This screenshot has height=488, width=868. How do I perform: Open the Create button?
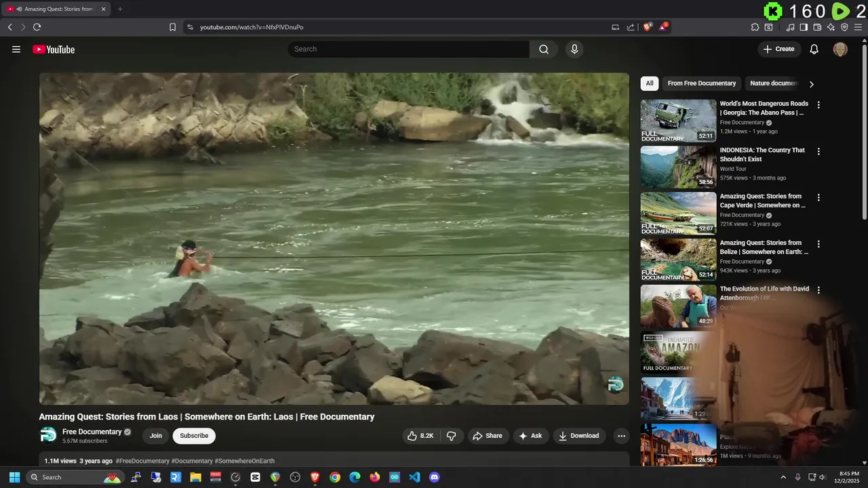779,49
